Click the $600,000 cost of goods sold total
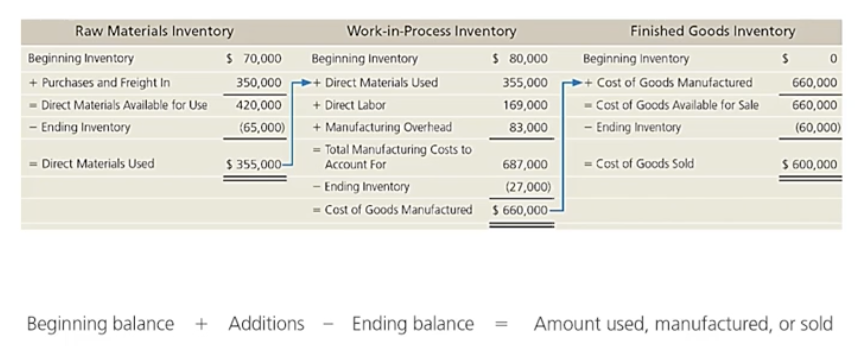The image size is (868, 364). (x=810, y=164)
